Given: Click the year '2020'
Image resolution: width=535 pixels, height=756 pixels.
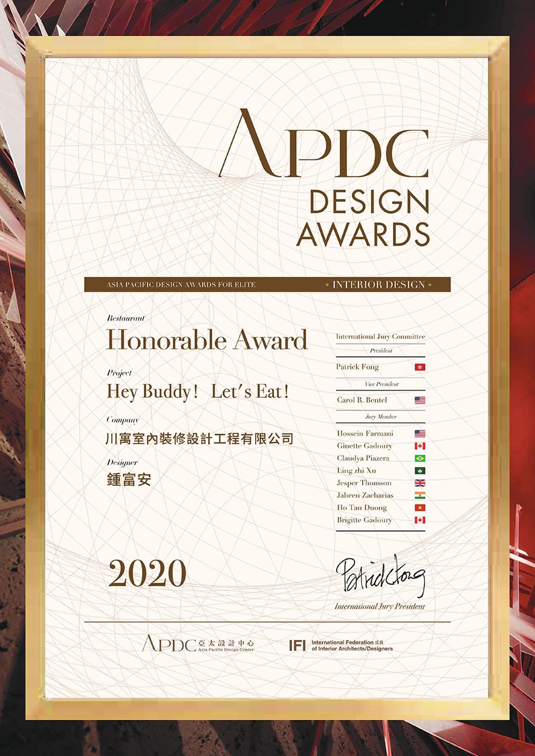Looking at the screenshot, I should click(147, 574).
